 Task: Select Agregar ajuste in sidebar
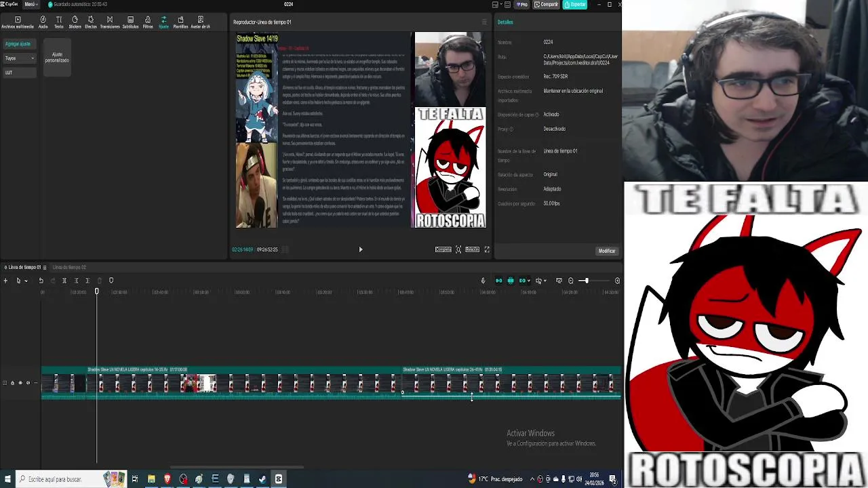tap(18, 44)
